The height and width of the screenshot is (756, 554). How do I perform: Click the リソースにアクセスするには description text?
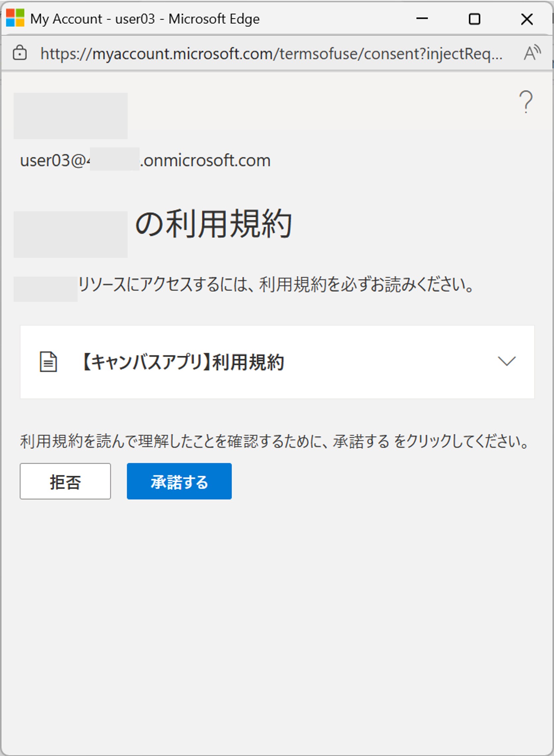click(x=276, y=285)
